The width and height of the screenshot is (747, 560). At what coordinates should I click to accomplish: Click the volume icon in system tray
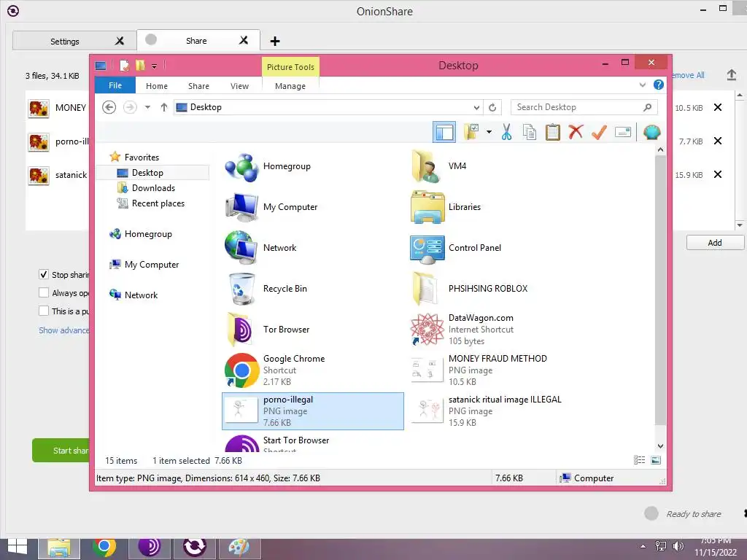coord(678,546)
